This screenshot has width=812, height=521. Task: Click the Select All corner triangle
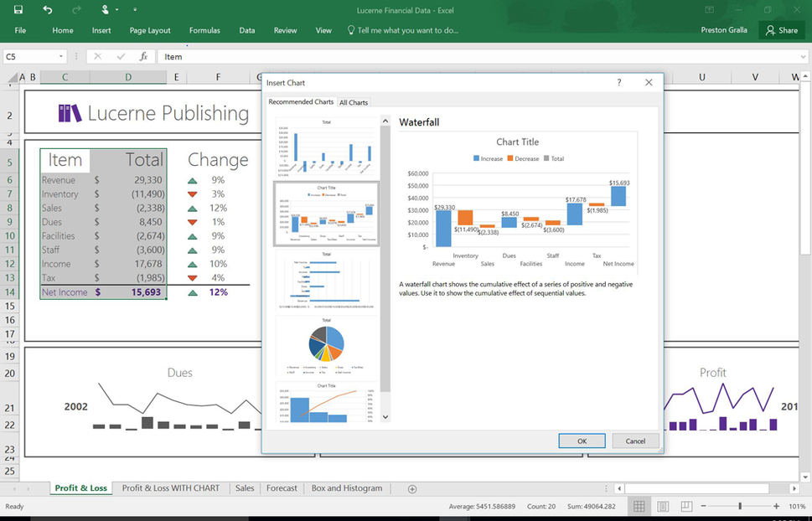12,78
